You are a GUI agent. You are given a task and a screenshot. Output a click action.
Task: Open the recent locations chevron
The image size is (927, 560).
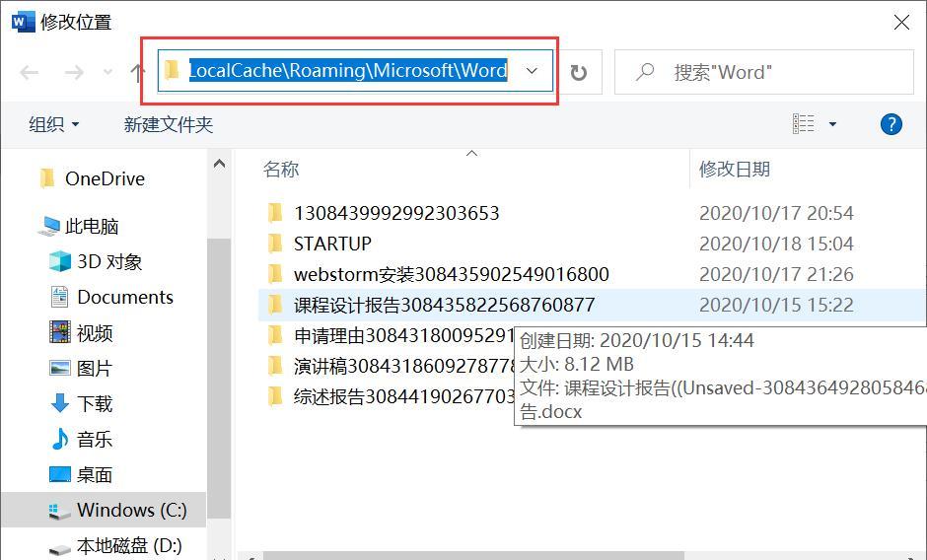(x=107, y=72)
